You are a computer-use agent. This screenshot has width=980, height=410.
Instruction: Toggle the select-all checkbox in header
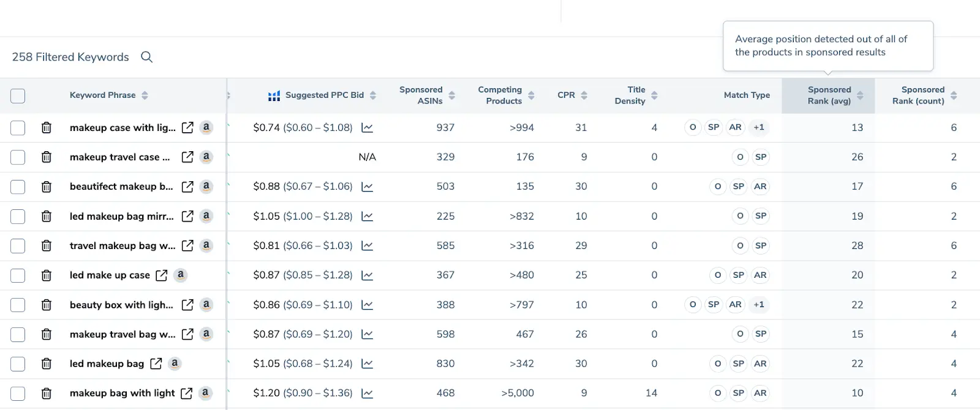pyautogui.click(x=18, y=95)
